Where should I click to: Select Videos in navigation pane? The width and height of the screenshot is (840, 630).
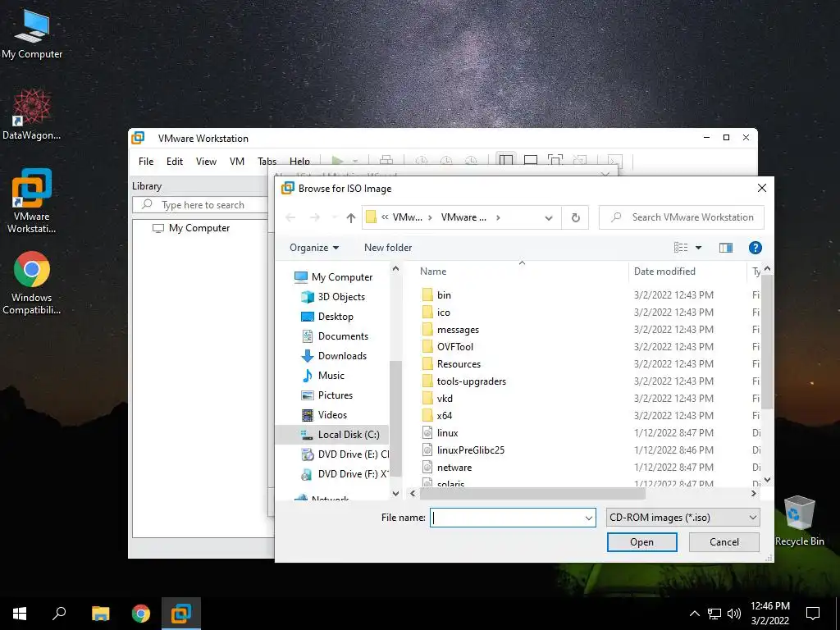click(x=324, y=415)
